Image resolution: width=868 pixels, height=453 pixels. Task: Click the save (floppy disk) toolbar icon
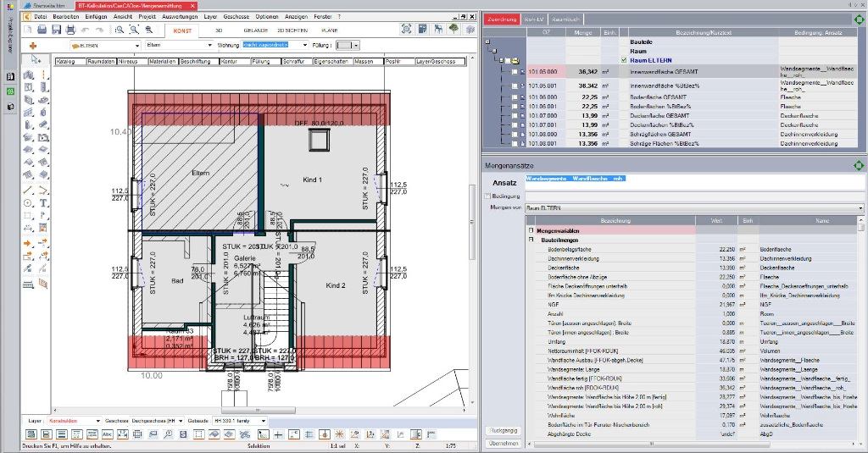coord(56,30)
